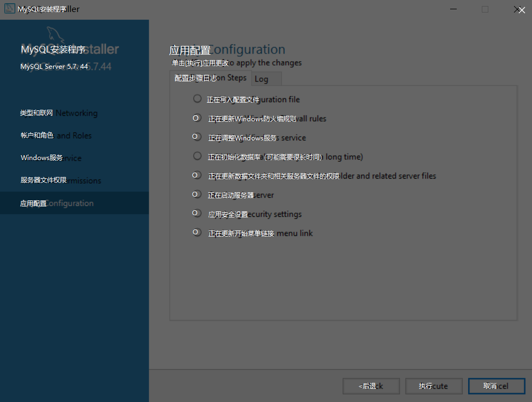Image resolution: width=532 pixels, height=402 pixels.
Task: Select the 应用安全设置 step radio circle
Action: click(197, 213)
